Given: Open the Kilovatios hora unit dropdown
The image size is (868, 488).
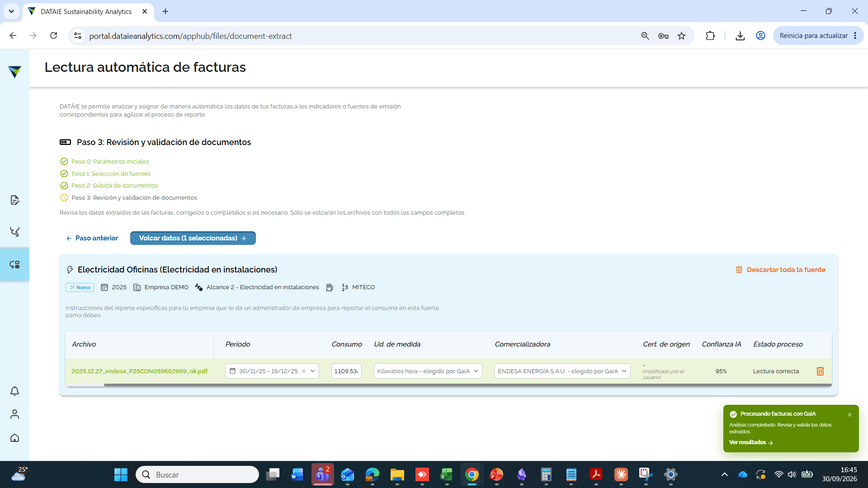Looking at the screenshot, I should [428, 371].
